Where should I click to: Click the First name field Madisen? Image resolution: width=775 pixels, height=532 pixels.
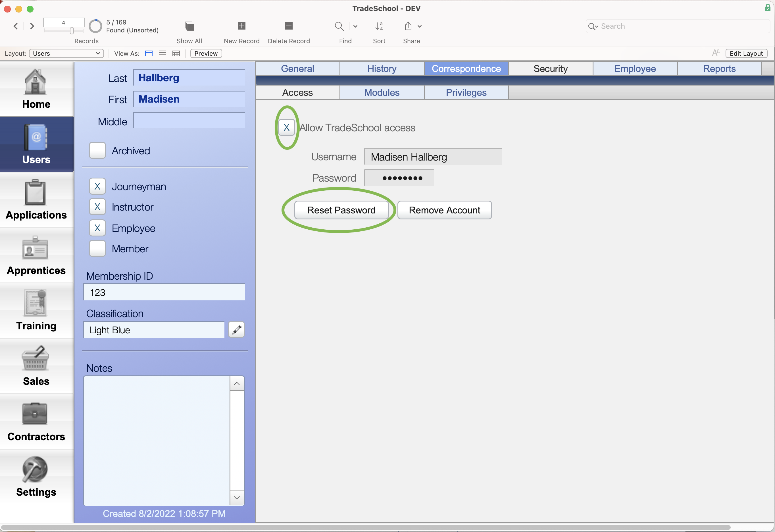[x=189, y=99]
